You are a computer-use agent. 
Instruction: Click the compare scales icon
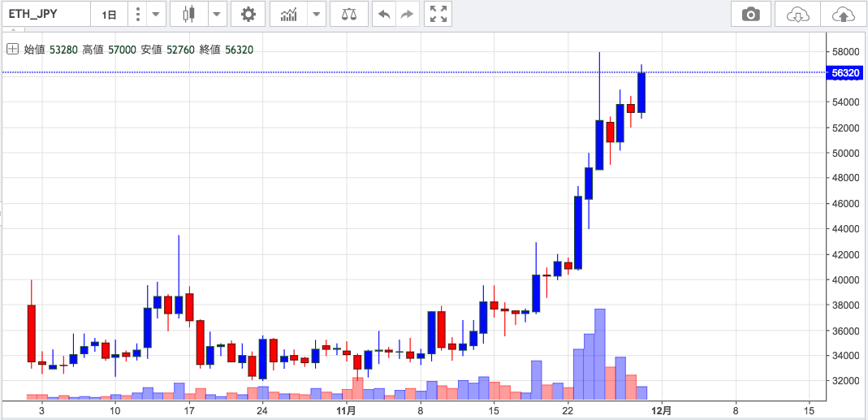point(349,15)
